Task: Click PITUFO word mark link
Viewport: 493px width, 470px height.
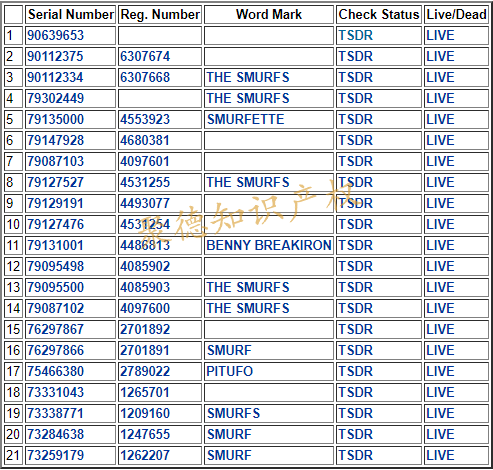Action: click(x=230, y=371)
